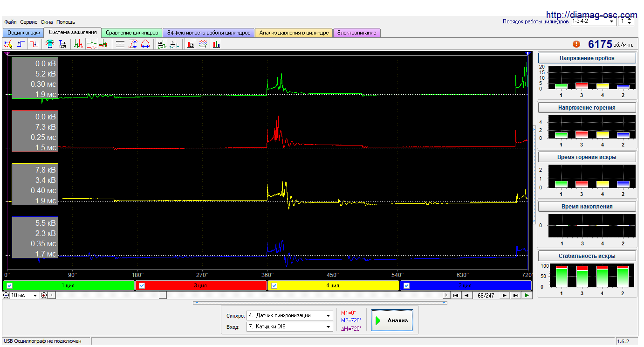Click the yellow 4 цил. channel color bar
Screen dimensions: 644x347
pos(334,285)
